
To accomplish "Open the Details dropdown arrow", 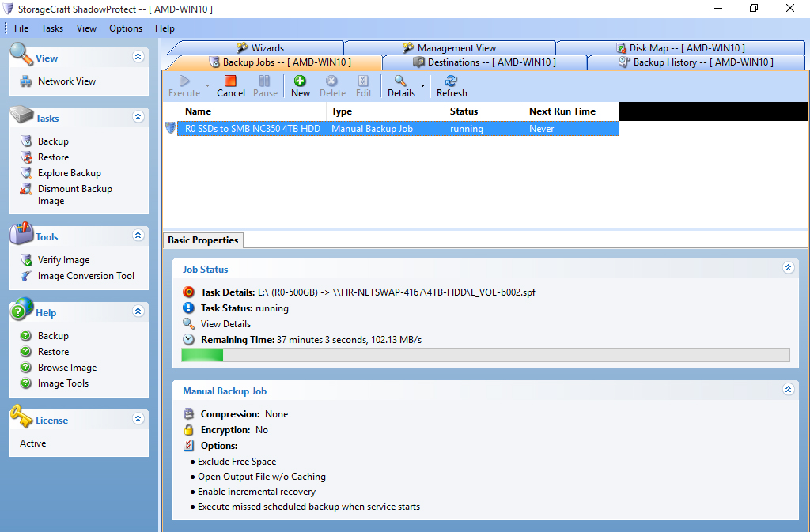I will 422,85.
